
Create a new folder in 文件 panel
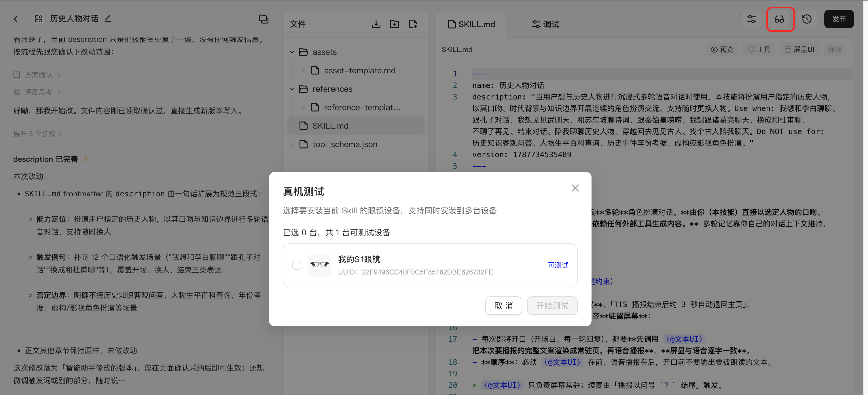395,24
